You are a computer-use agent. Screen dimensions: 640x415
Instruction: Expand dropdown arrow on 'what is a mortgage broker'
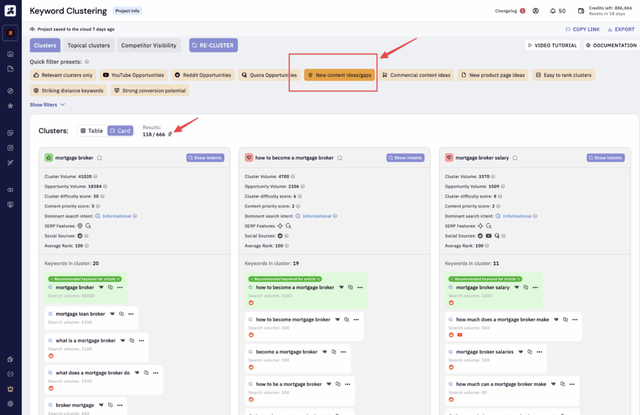(x=123, y=341)
